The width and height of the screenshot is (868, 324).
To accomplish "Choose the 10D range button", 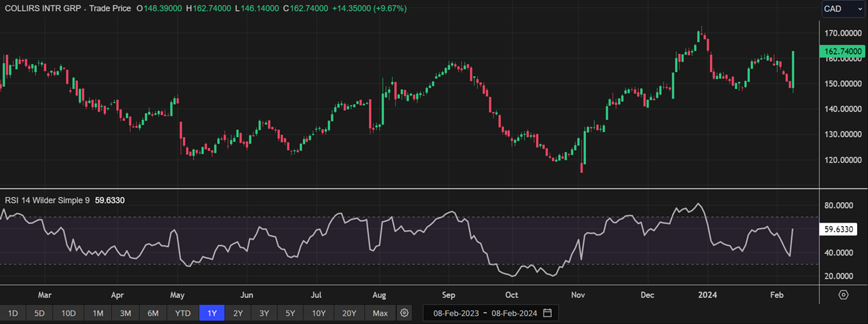I will click(68, 313).
